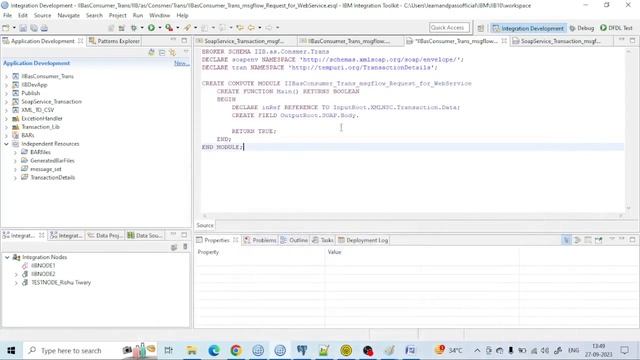Select the BARs folder

[28, 135]
